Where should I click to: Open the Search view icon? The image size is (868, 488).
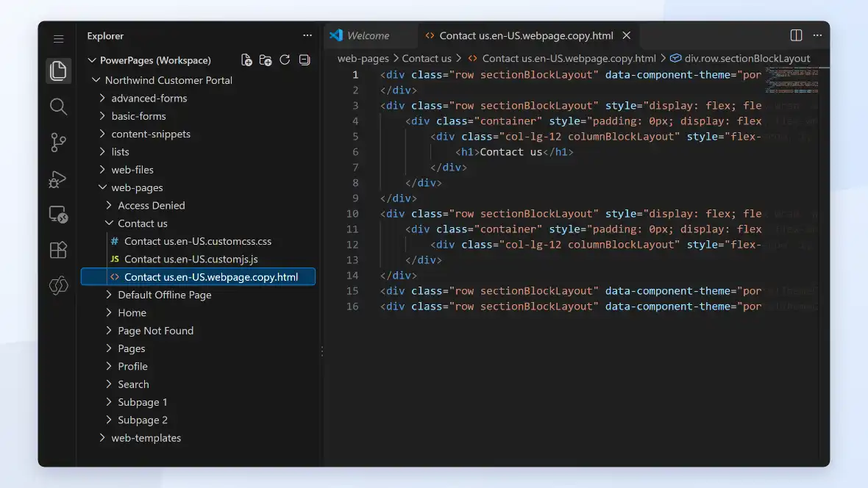(58, 107)
